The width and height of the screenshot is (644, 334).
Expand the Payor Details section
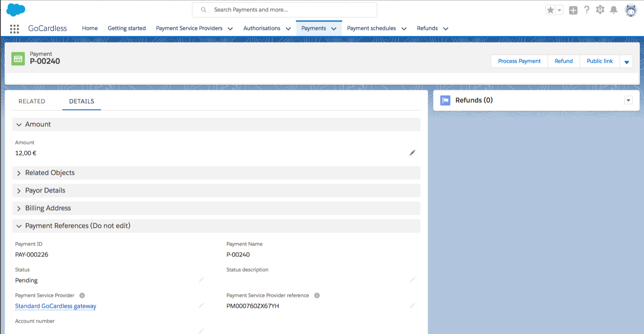[x=216, y=190]
